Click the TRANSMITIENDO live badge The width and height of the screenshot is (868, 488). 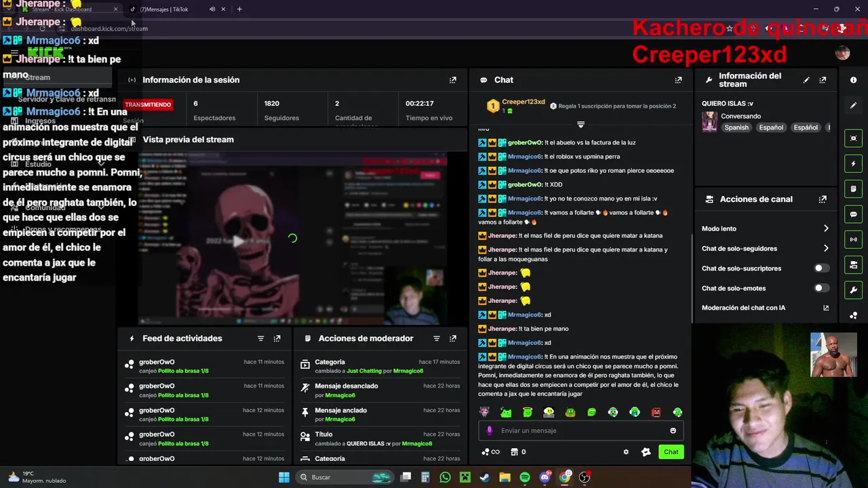pos(148,104)
